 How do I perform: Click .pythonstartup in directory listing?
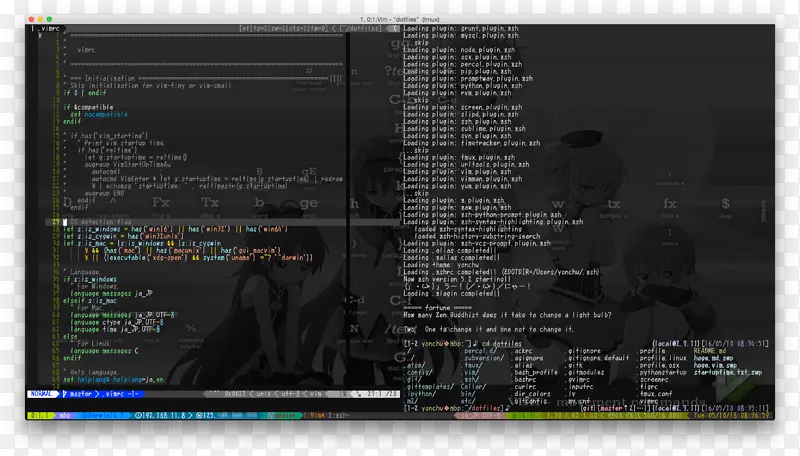pos(663,372)
